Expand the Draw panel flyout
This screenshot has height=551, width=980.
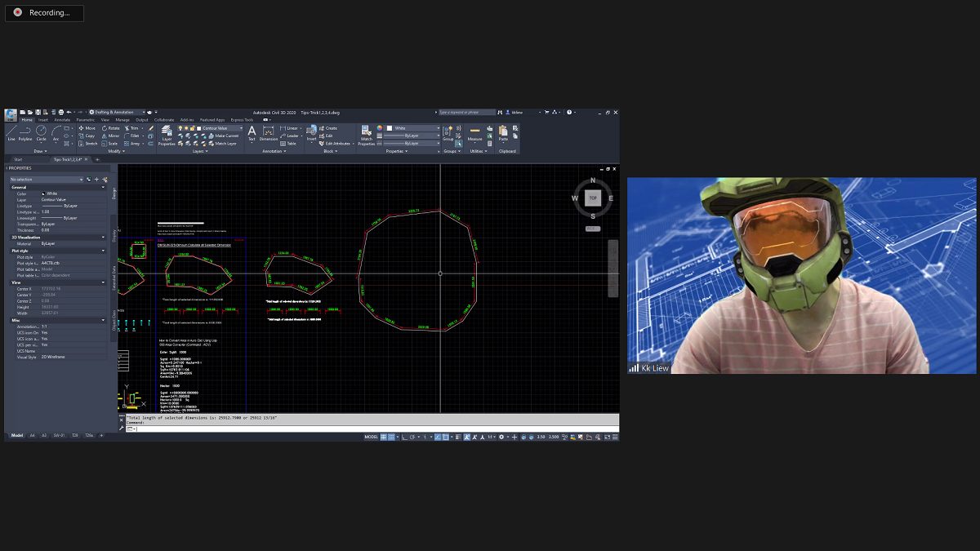[x=40, y=151]
